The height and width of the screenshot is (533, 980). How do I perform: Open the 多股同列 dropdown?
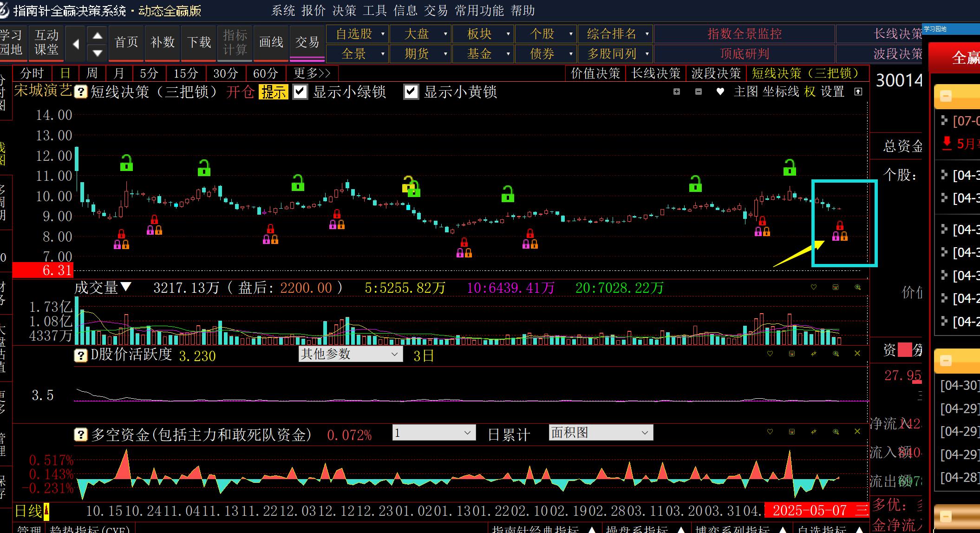(615, 54)
